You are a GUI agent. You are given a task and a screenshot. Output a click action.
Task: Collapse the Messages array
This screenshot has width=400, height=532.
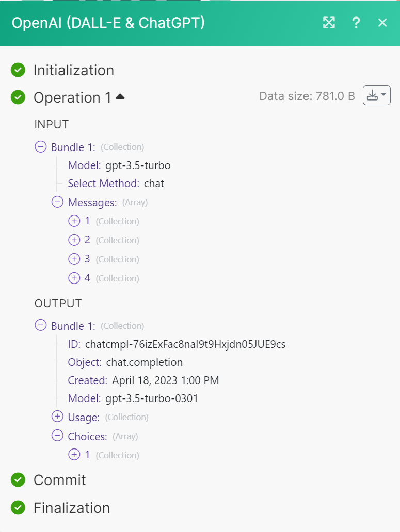57,202
